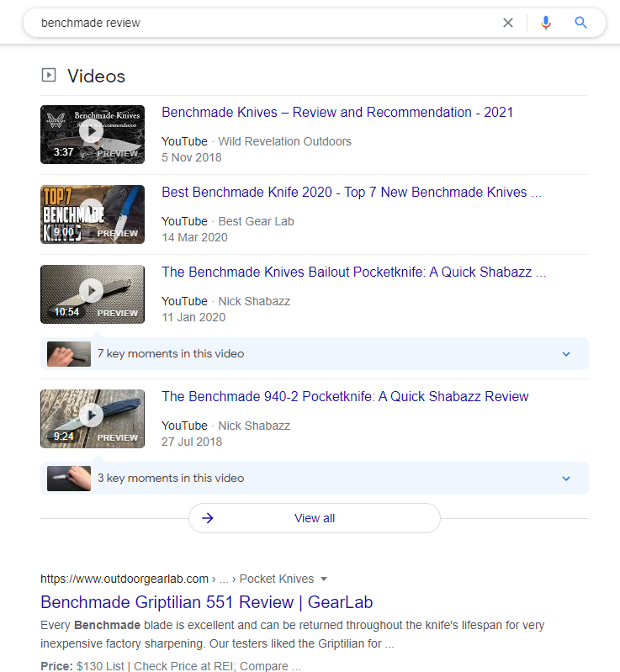This screenshot has width=620, height=672.
Task: Click the 5 Nov 2018 date text
Action: click(x=191, y=158)
